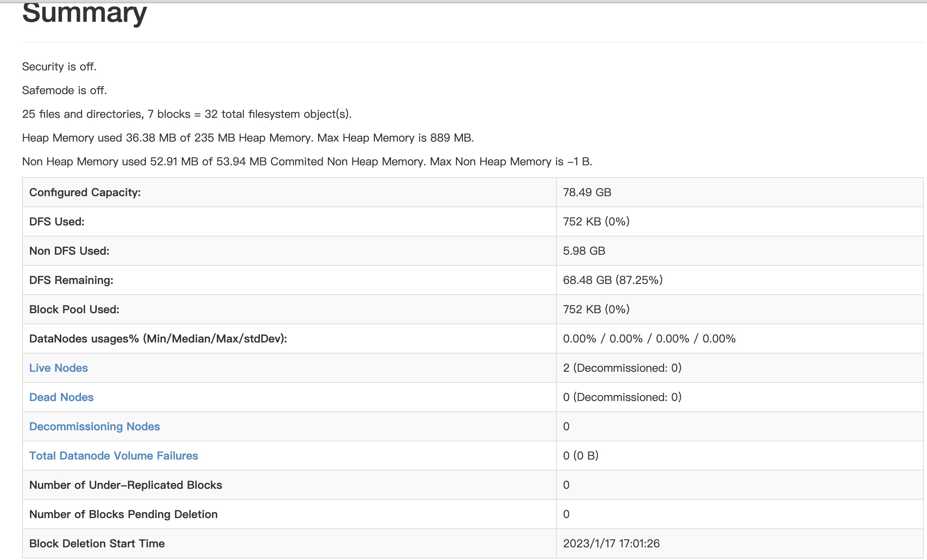Select the 0.00% / 0.00% usages value
This screenshot has height=560, width=927.
point(649,339)
